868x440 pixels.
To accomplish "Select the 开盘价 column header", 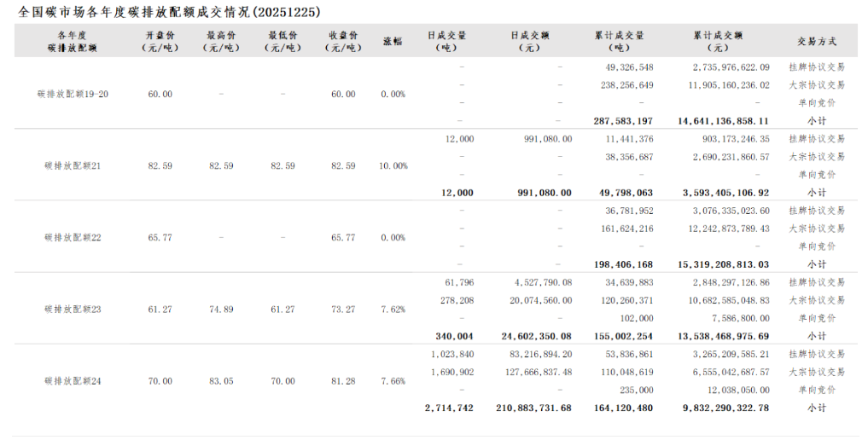I will coord(160,41).
